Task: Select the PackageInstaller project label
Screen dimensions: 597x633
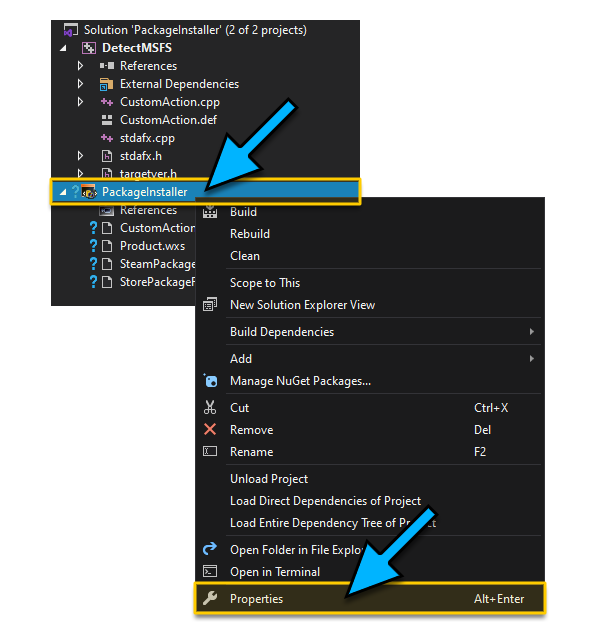Action: [145, 192]
